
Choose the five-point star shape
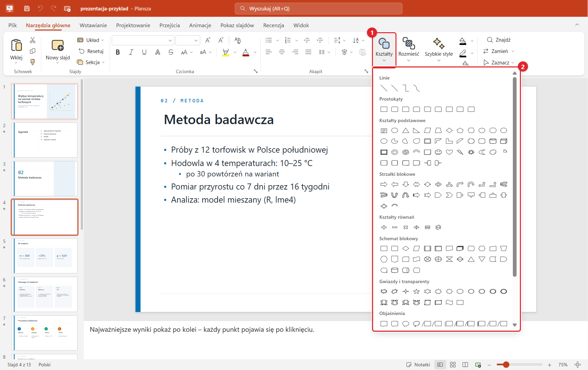coord(417,292)
